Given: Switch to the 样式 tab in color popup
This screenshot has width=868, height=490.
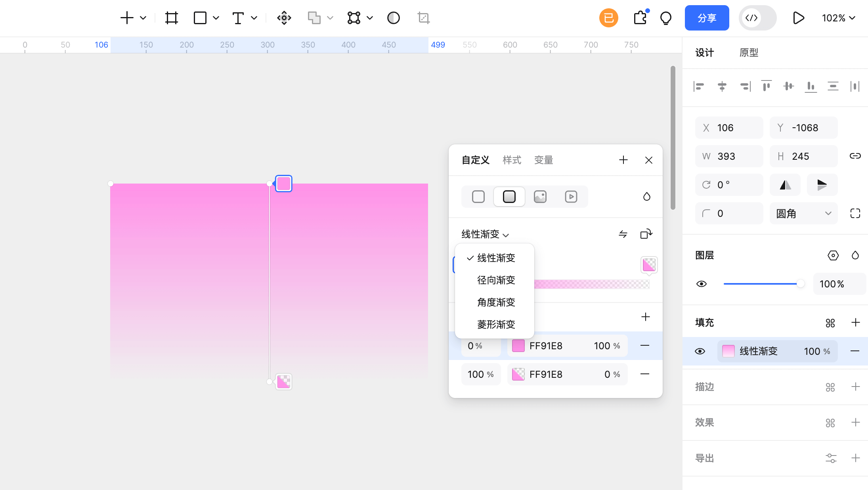Looking at the screenshot, I should (512, 160).
